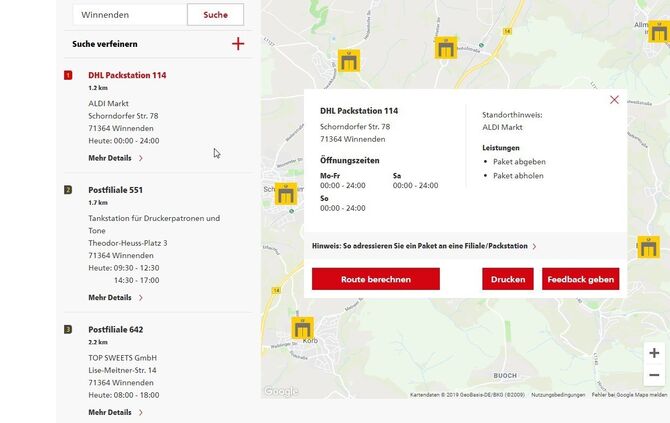Click the post marker on the map's right edge

pos(648,247)
